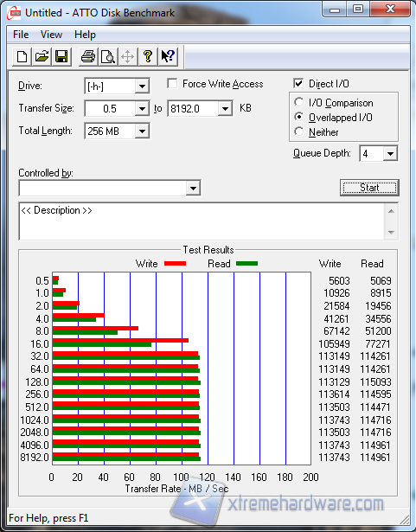This screenshot has height=532, width=416.
Task: Expand the Queue Depth dropdown
Action: (x=390, y=154)
